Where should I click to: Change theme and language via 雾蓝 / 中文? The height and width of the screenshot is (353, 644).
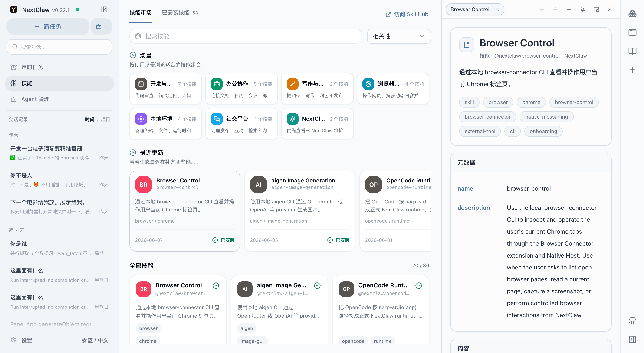pos(95,340)
